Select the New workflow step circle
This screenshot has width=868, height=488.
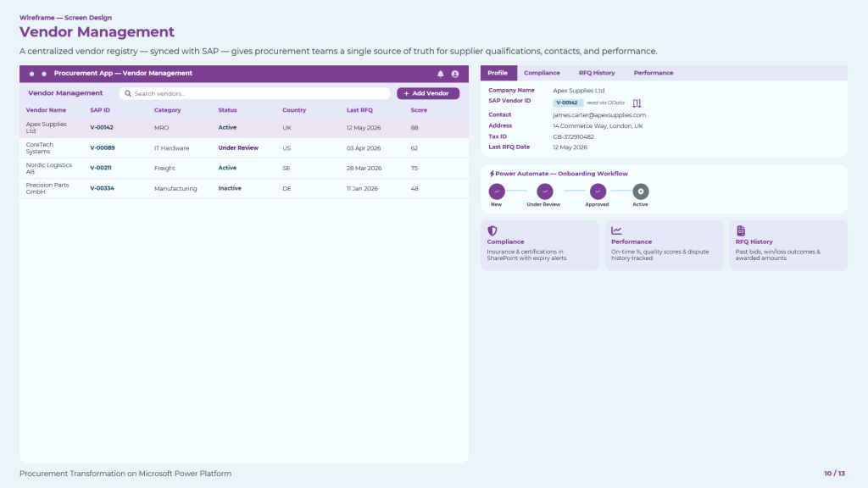pyautogui.click(x=497, y=191)
